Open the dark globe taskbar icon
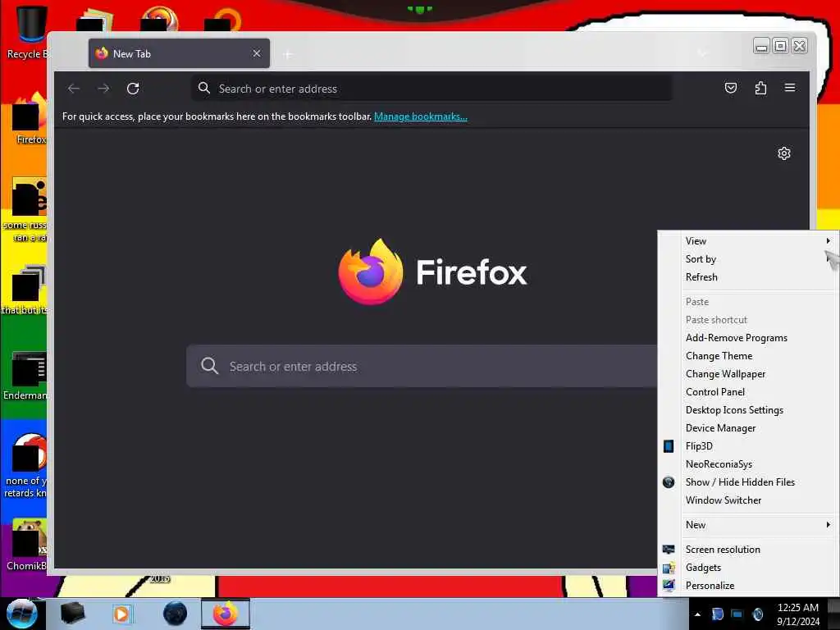 click(x=175, y=614)
